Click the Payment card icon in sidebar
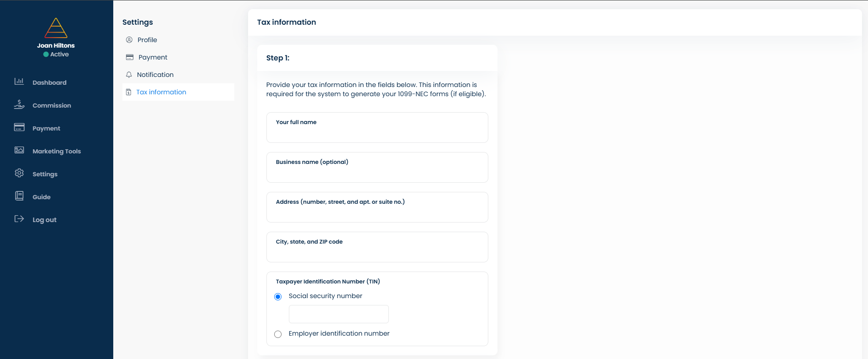The image size is (868, 359). pyautogui.click(x=19, y=127)
